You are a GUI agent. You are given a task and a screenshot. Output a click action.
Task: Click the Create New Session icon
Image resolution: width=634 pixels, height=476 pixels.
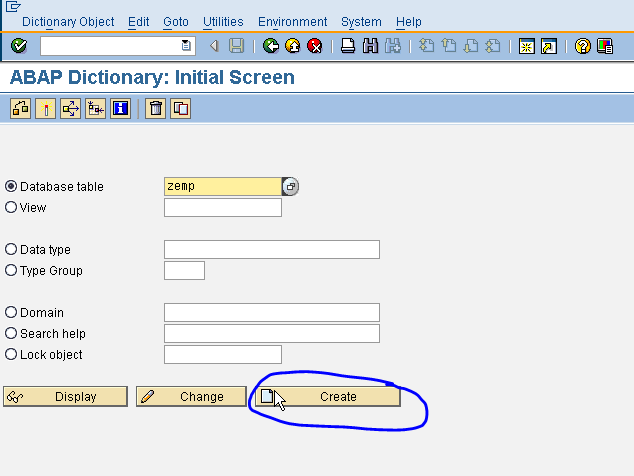click(x=526, y=46)
